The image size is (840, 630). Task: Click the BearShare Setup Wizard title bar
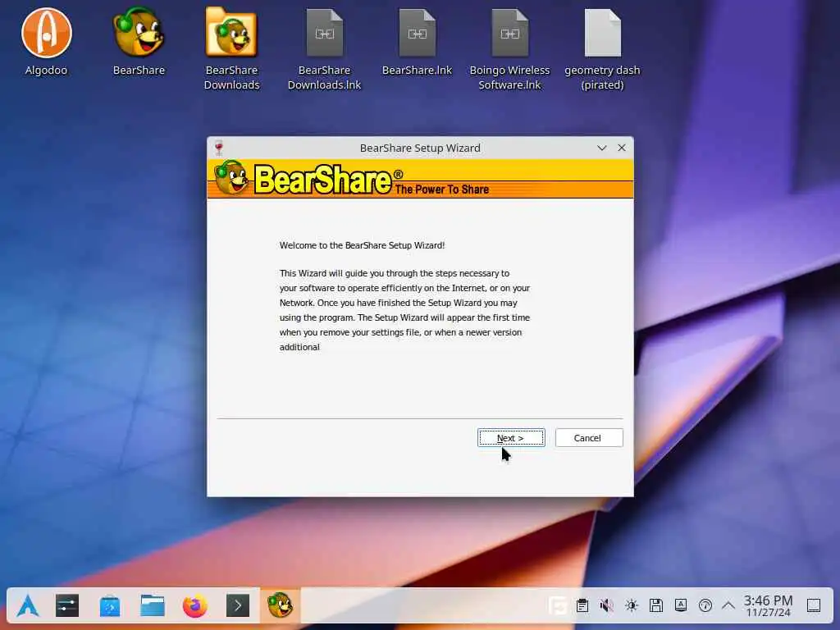pyautogui.click(x=419, y=148)
